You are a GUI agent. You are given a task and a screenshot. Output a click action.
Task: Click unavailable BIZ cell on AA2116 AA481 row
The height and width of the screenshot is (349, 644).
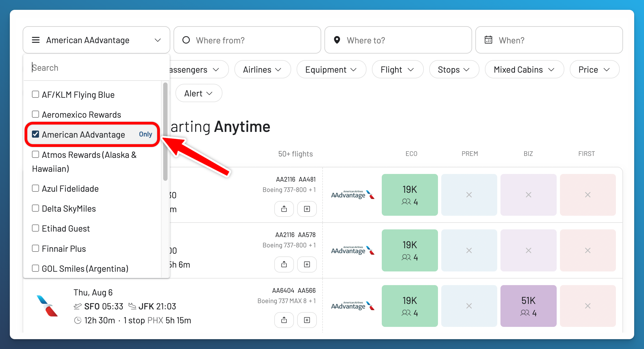tap(529, 195)
